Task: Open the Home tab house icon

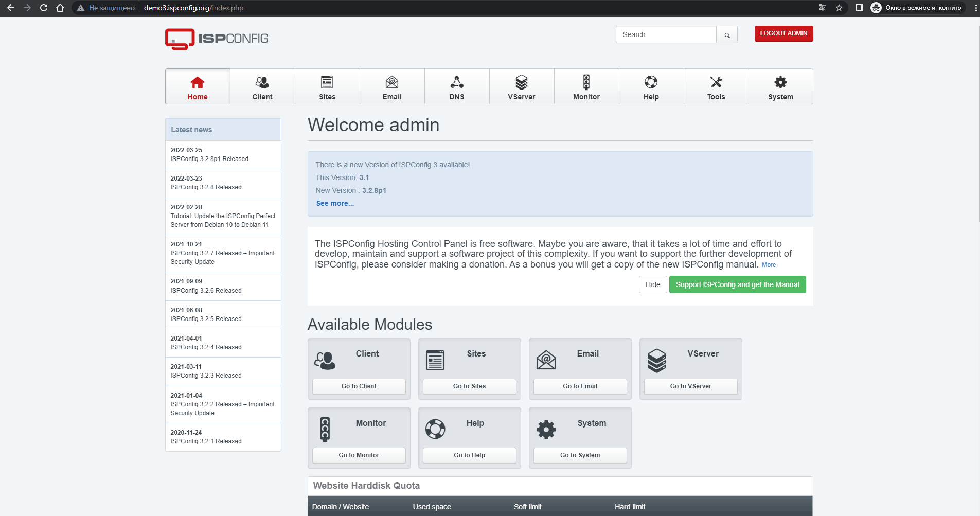Action: pos(198,82)
